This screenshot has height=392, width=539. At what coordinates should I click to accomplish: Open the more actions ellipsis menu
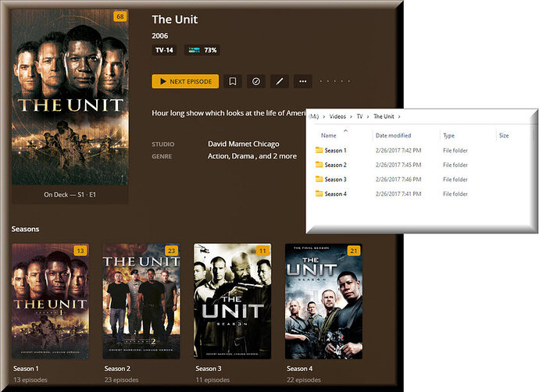303,81
